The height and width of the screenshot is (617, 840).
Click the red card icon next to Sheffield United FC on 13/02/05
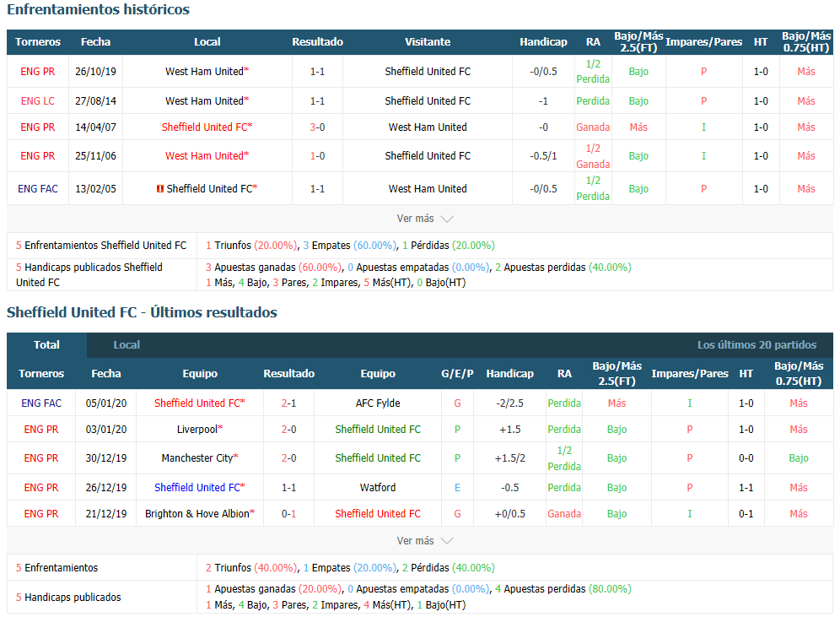[x=159, y=189]
